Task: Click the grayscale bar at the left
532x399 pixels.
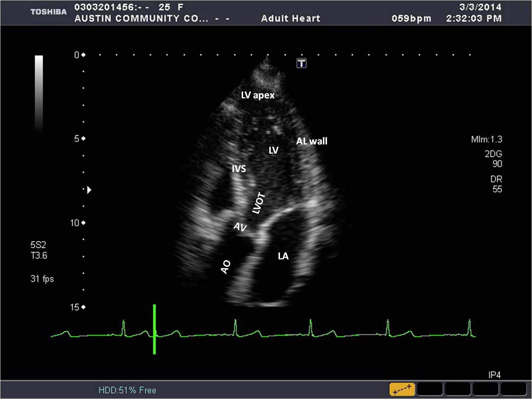Action: point(39,93)
